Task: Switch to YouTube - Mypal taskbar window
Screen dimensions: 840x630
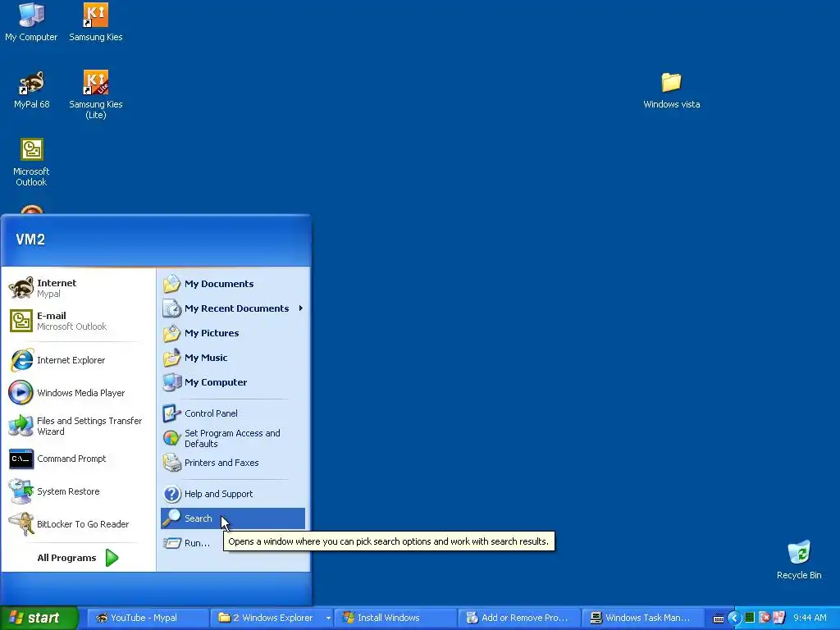Action: point(148,618)
